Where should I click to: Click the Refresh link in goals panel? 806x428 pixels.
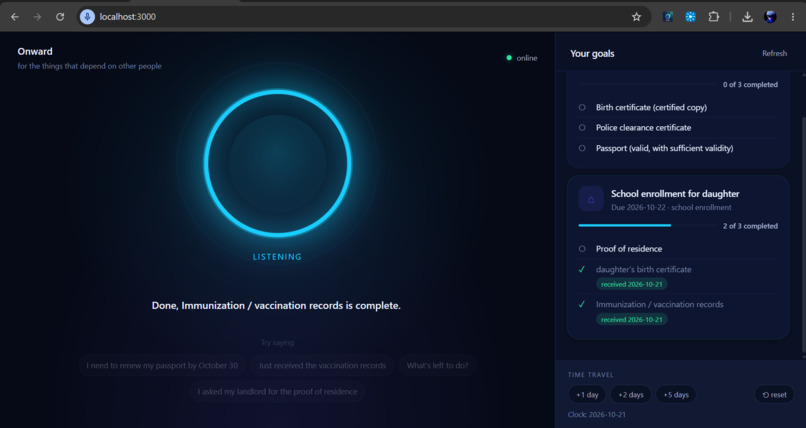click(x=774, y=53)
